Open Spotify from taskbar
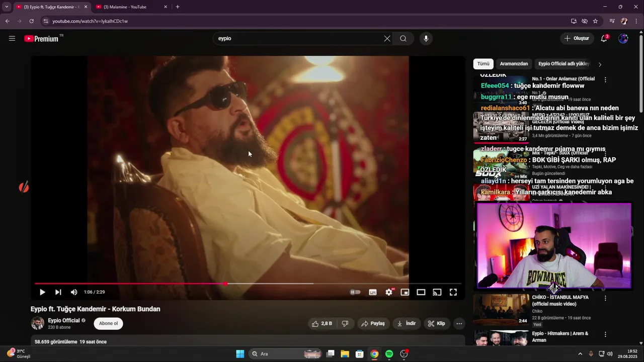644x362 pixels. pos(389,354)
